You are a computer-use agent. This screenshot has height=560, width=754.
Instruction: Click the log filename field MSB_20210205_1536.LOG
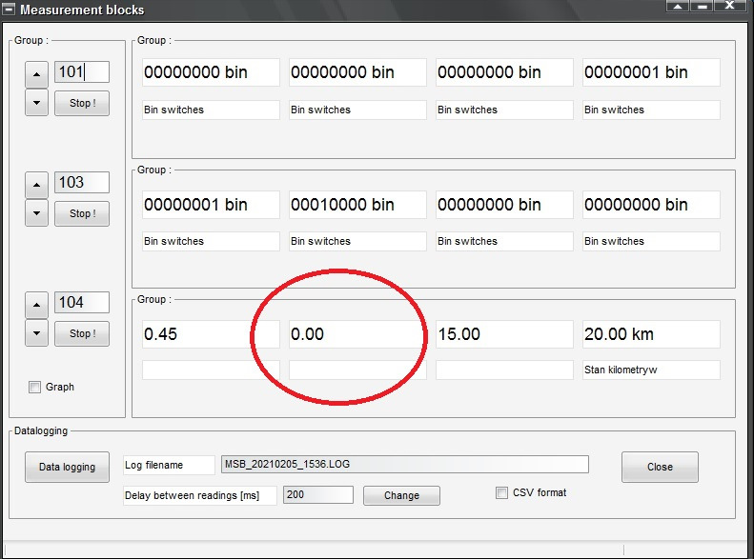click(x=405, y=465)
